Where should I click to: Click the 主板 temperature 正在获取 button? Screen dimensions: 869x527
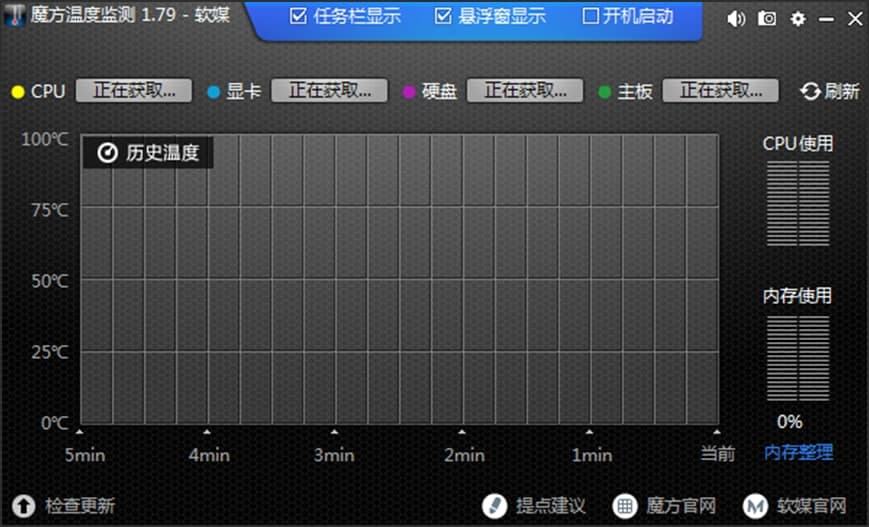(x=721, y=90)
